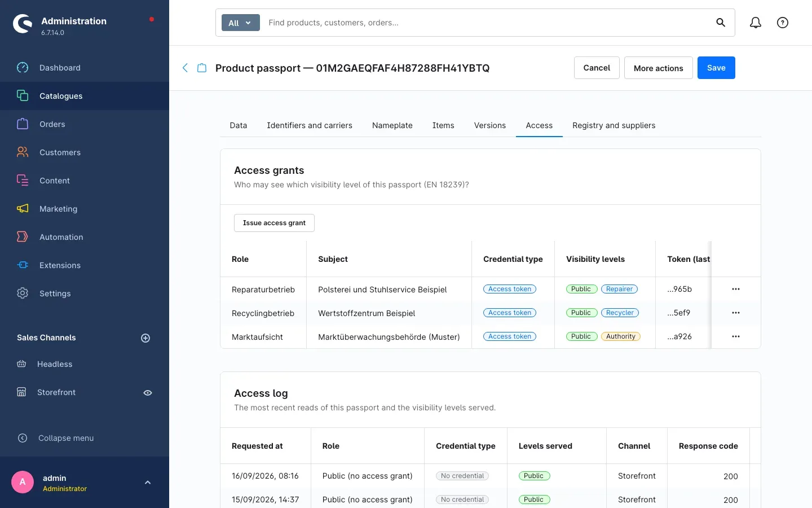Click the Authority visibility badge
This screenshot has width=812, height=508.
[x=621, y=336]
